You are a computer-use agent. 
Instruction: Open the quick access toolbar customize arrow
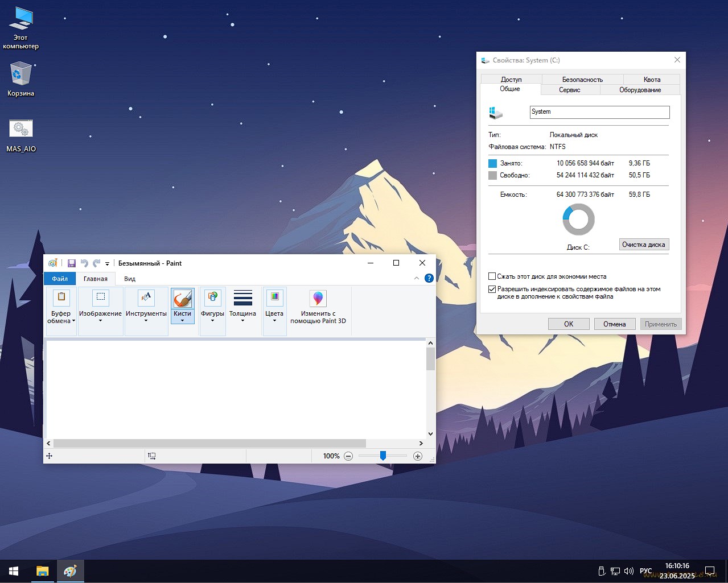click(x=106, y=263)
